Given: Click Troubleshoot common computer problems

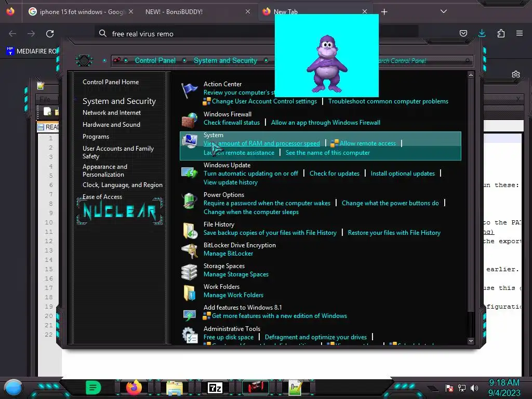Looking at the screenshot, I should [388, 101].
